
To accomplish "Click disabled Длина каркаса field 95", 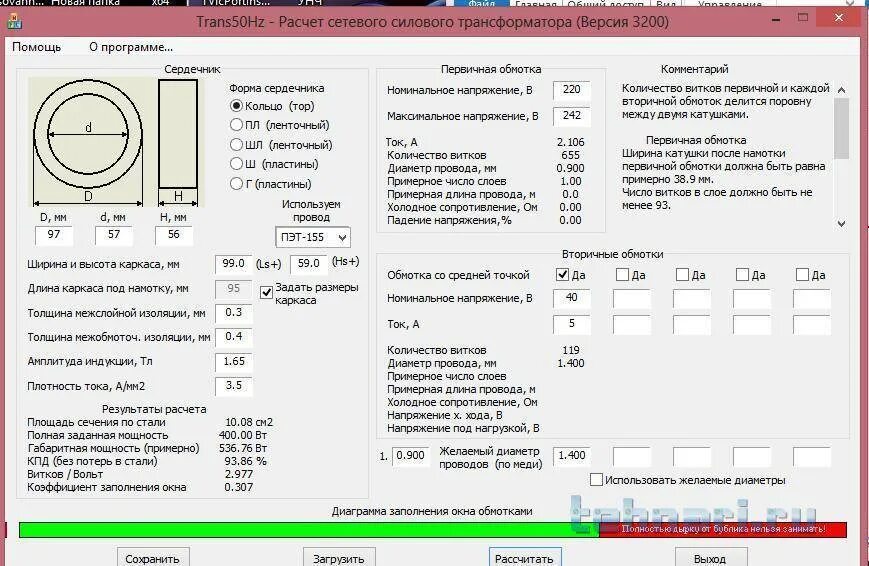I will click(x=233, y=289).
